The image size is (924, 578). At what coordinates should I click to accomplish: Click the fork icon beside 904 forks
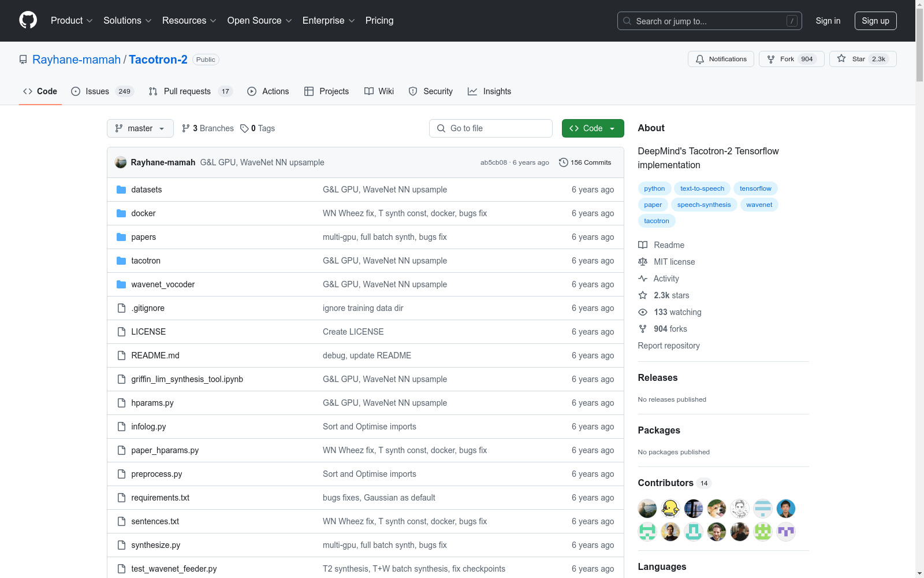click(x=643, y=329)
